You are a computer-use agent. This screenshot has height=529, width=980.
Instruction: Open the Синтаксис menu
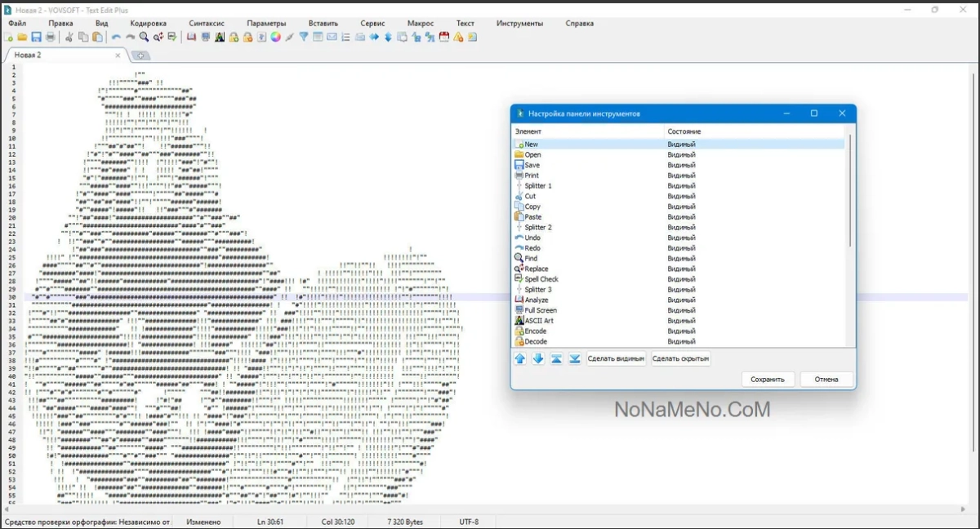click(x=206, y=24)
